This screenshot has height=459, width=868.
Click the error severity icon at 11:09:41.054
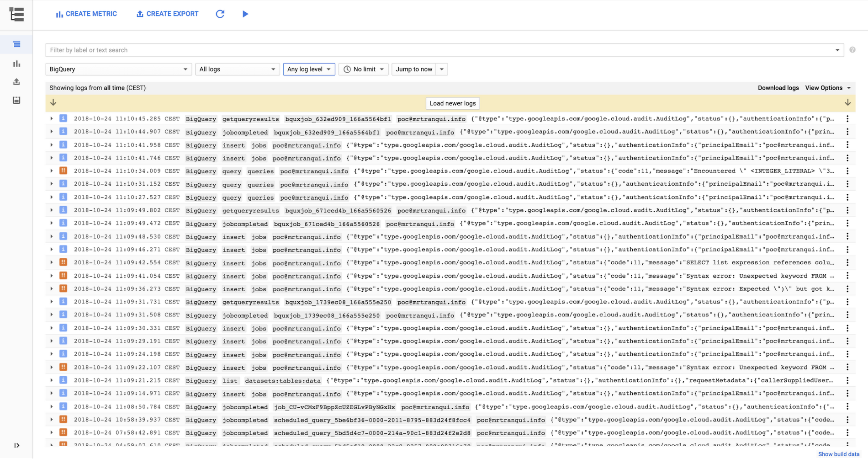pos(64,275)
